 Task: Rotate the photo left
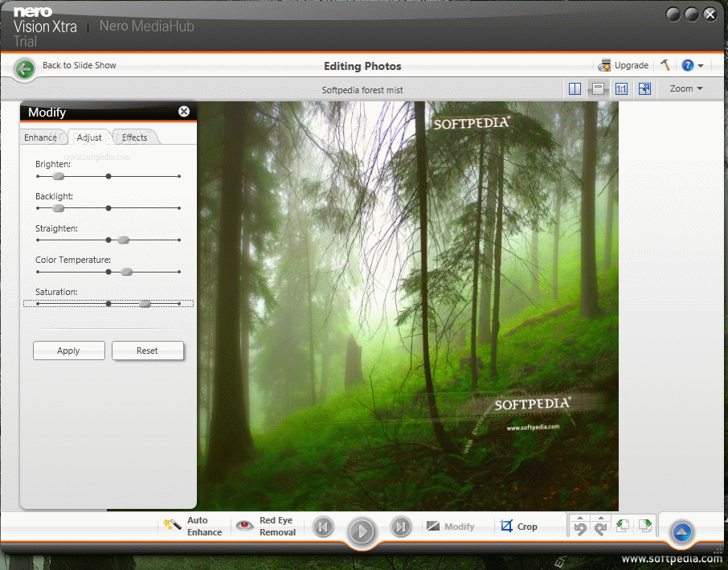pyautogui.click(x=622, y=526)
